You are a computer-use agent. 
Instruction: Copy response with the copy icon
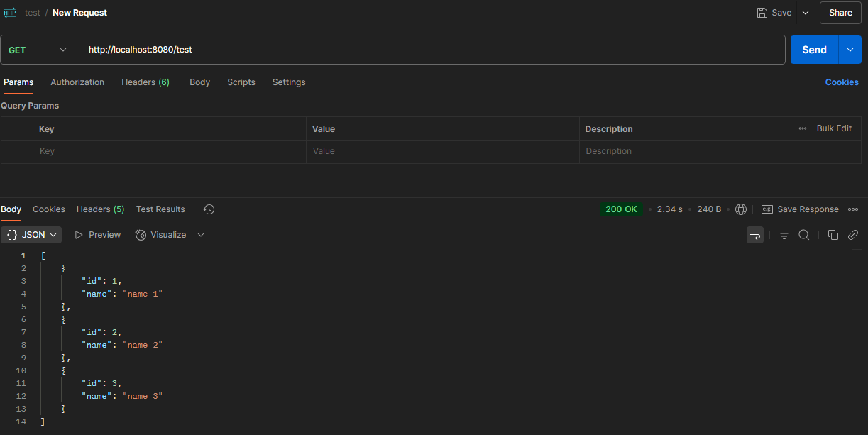[833, 235]
